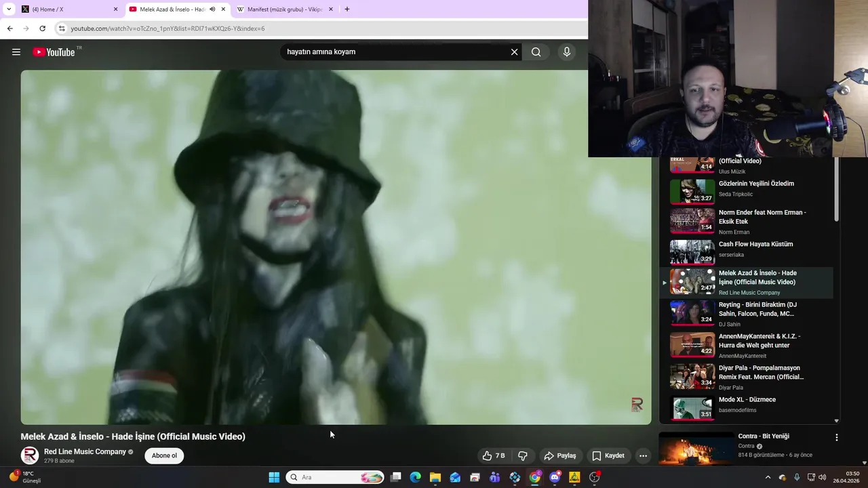
Task: Open Task View on the taskbar
Action: [x=396, y=477]
